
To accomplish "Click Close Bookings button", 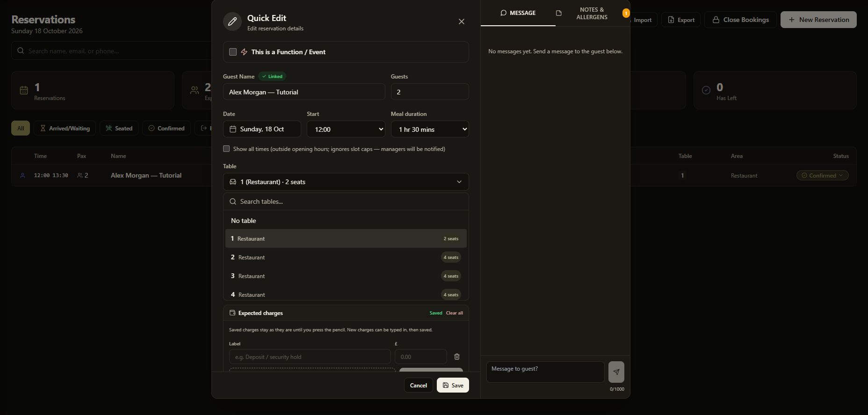I will coord(740,20).
